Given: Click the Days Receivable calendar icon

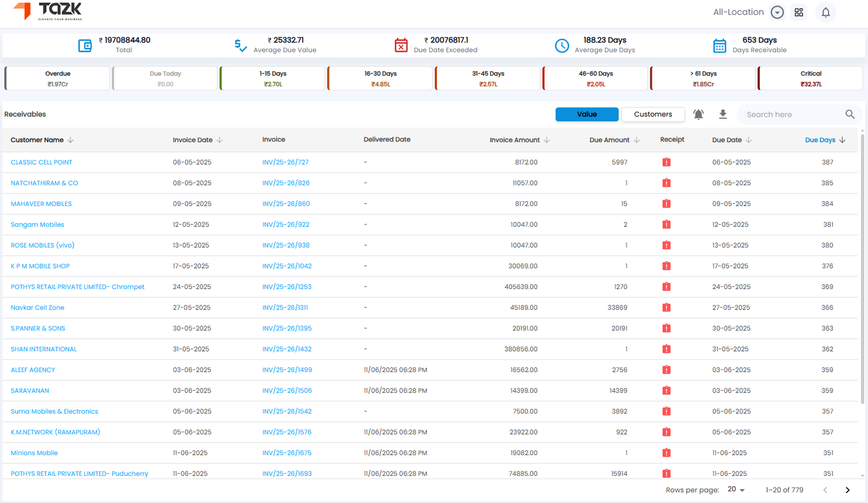Looking at the screenshot, I should coord(720,46).
